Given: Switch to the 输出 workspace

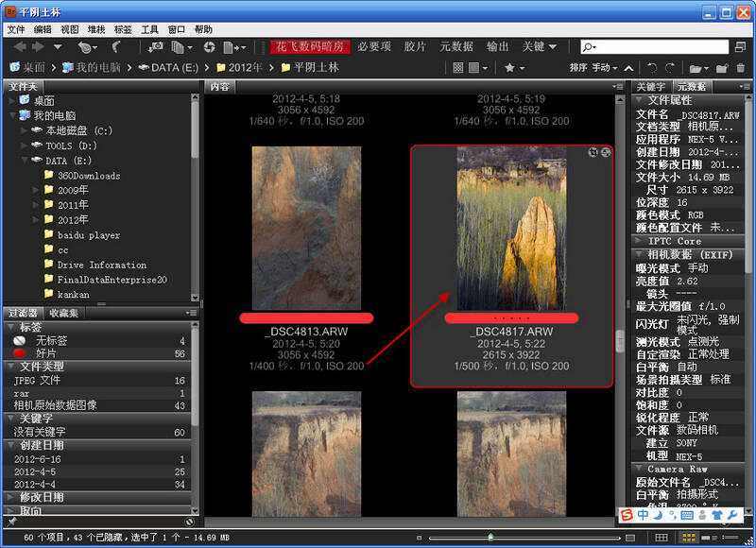Looking at the screenshot, I should [x=498, y=46].
